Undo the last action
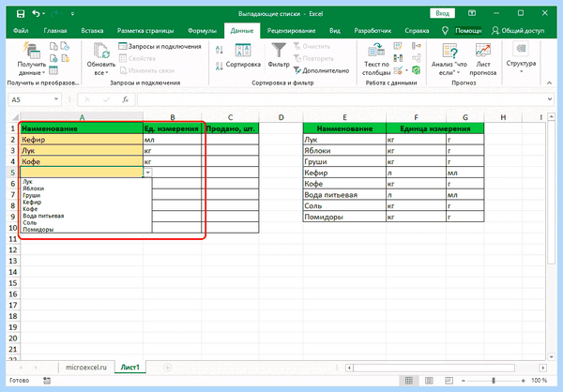The height and width of the screenshot is (392, 563). [x=36, y=14]
